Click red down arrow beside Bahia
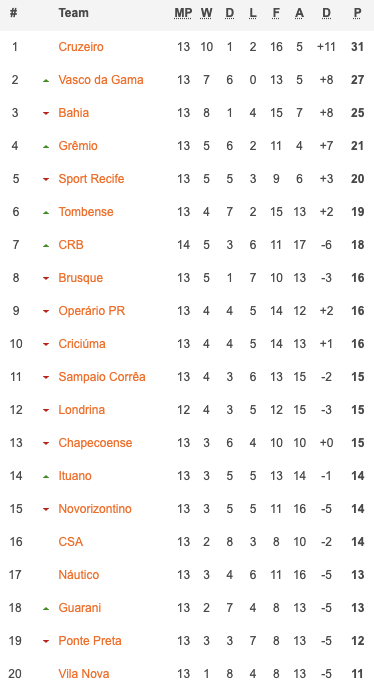Screen dimensions: 374x690 46,114
